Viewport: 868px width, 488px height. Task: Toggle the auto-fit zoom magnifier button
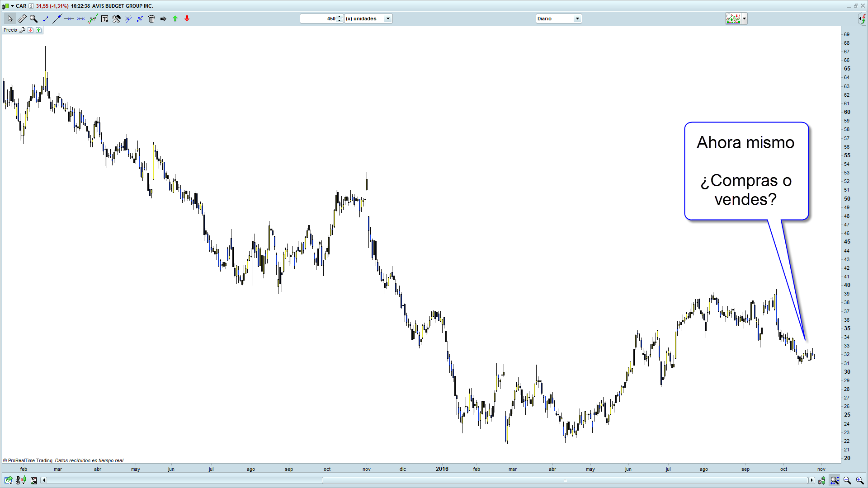pyautogui.click(x=834, y=480)
